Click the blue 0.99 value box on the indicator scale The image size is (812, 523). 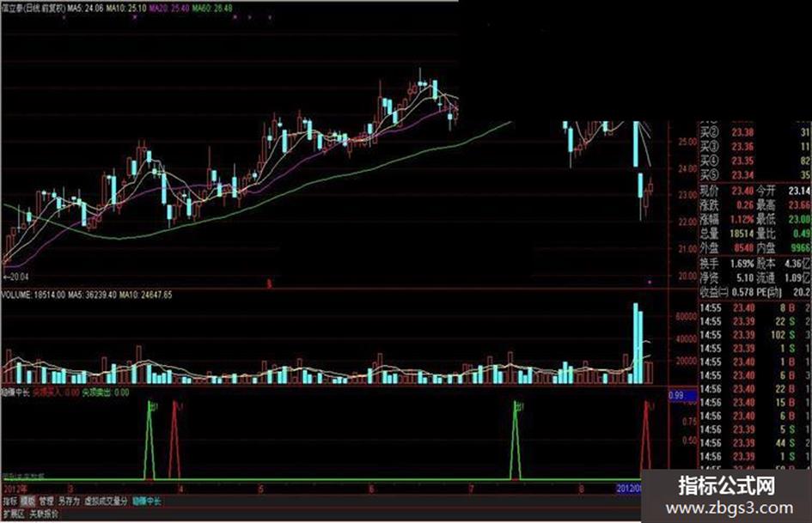[x=683, y=395]
